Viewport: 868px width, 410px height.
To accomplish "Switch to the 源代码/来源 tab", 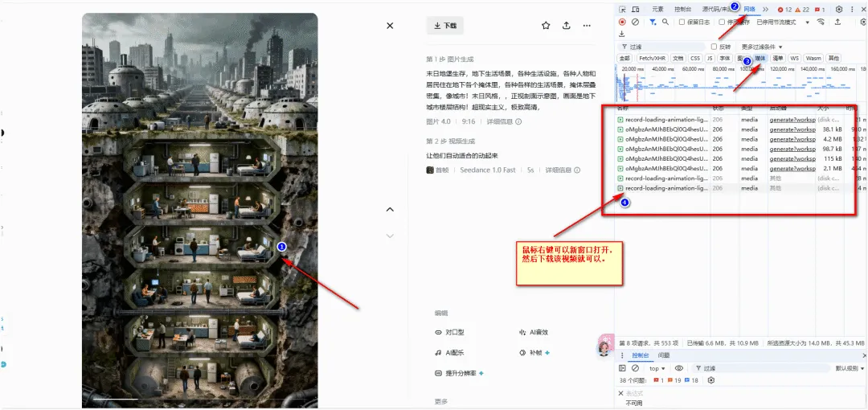I will coord(716,10).
